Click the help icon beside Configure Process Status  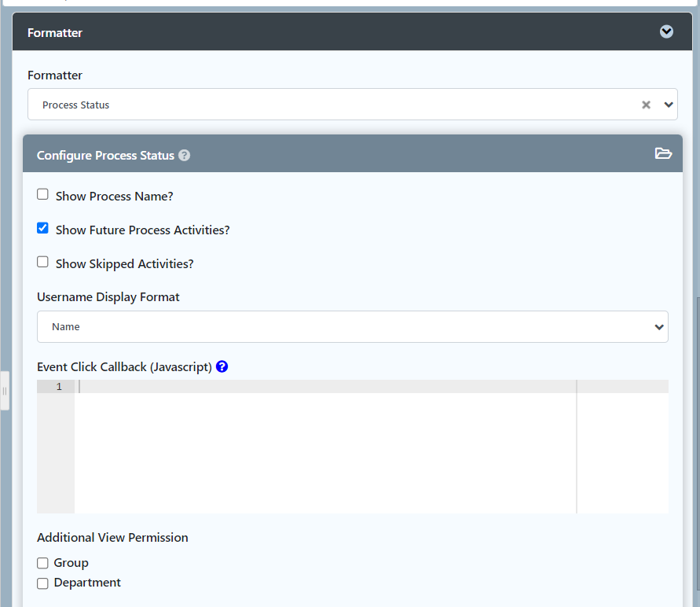point(184,156)
